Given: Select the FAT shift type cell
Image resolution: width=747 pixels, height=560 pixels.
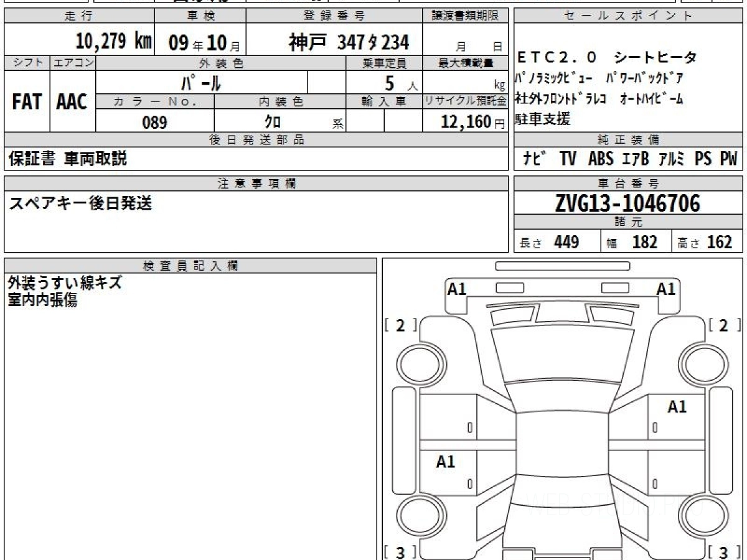Looking at the screenshot, I should (x=27, y=102).
